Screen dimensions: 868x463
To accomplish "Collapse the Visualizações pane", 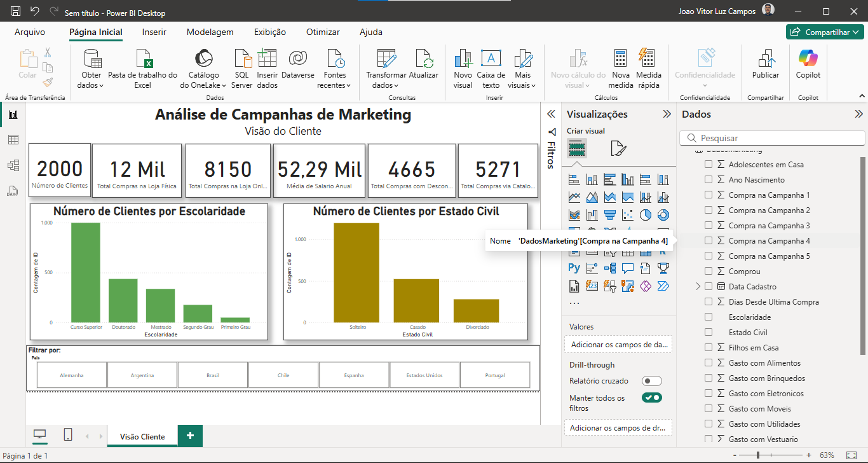I will point(667,114).
